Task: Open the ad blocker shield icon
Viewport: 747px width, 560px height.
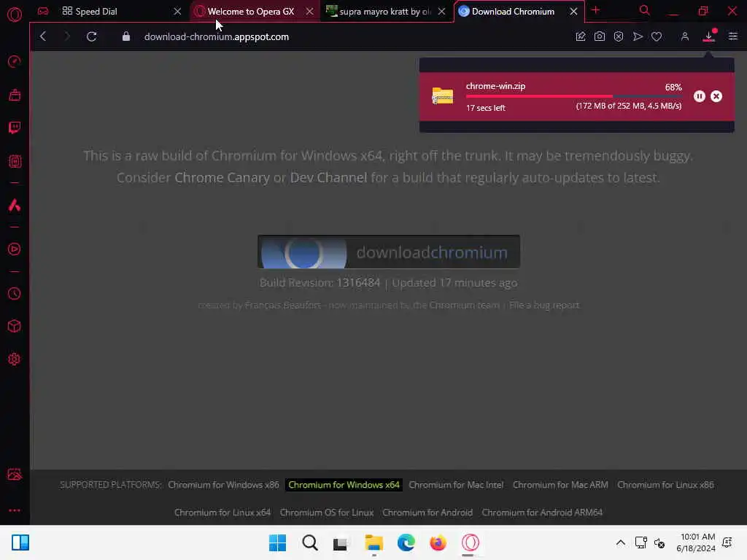Action: [619, 36]
